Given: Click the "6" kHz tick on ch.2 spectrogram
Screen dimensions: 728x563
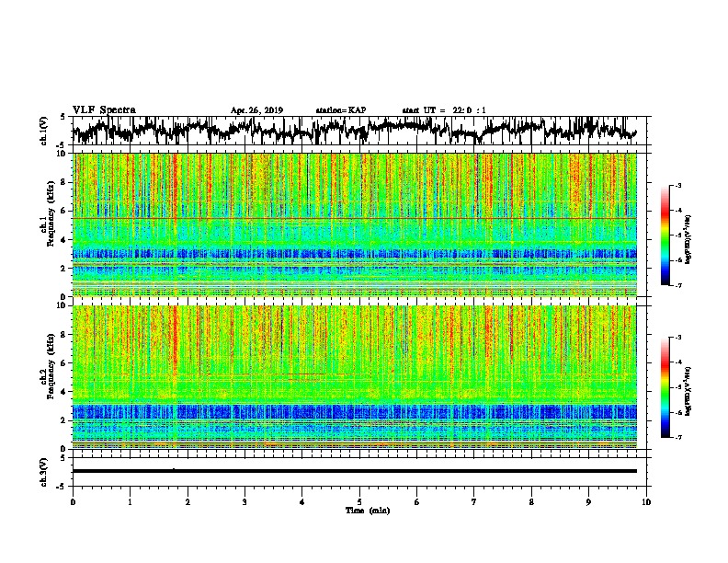Looking at the screenshot, I should click(x=65, y=362).
